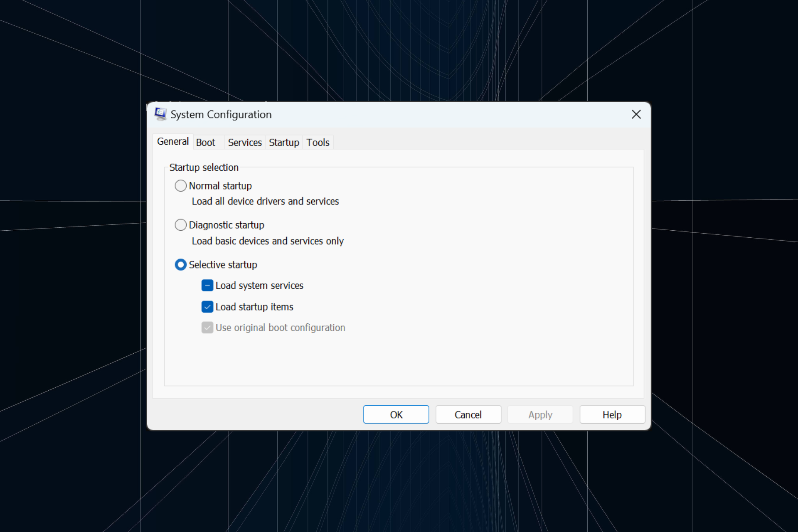Choose Diagnostic startup

[x=180, y=225]
